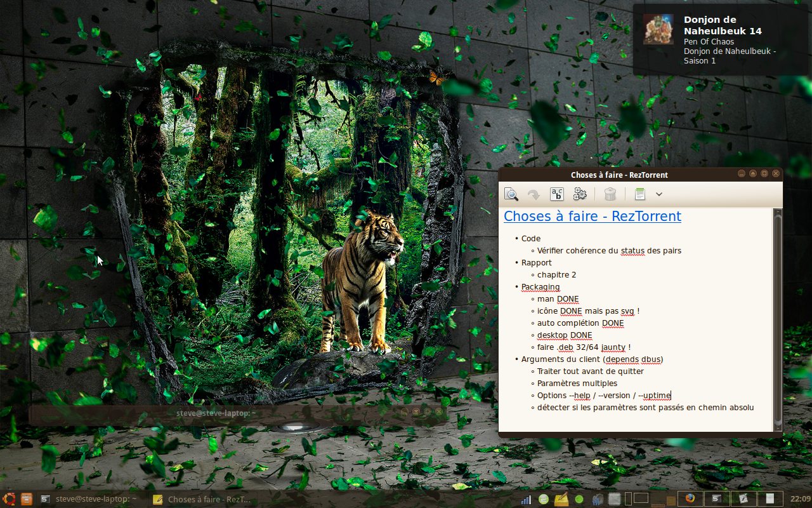Click the line Vérifier cohérence du status des pairs
Viewport: 812px width, 508px height.
pos(609,251)
